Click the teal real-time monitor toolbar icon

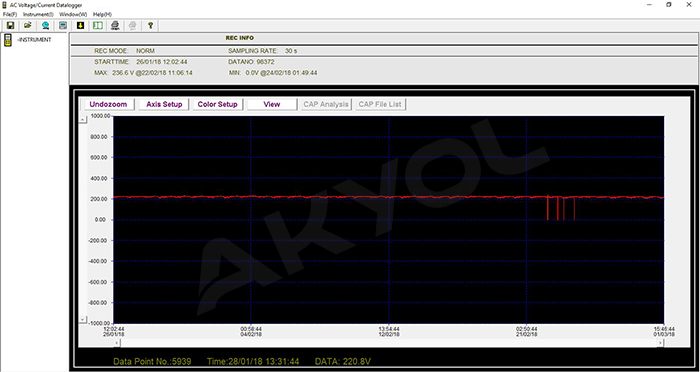click(45, 25)
